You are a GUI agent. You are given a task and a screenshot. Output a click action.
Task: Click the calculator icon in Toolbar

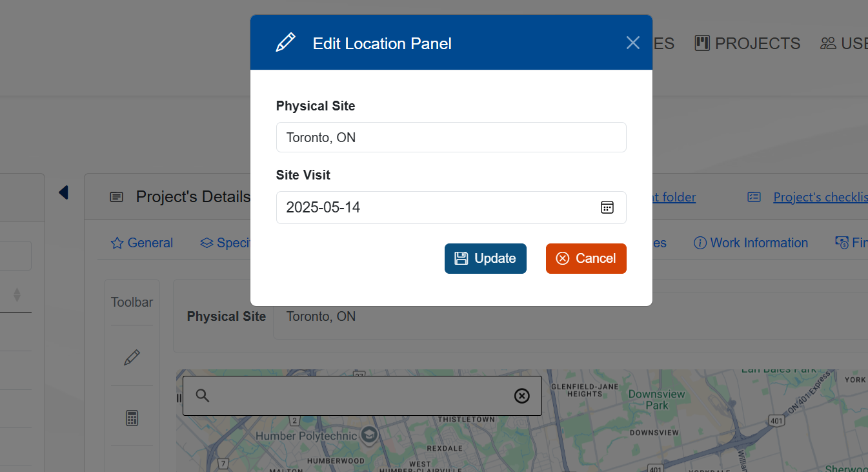pos(132,418)
